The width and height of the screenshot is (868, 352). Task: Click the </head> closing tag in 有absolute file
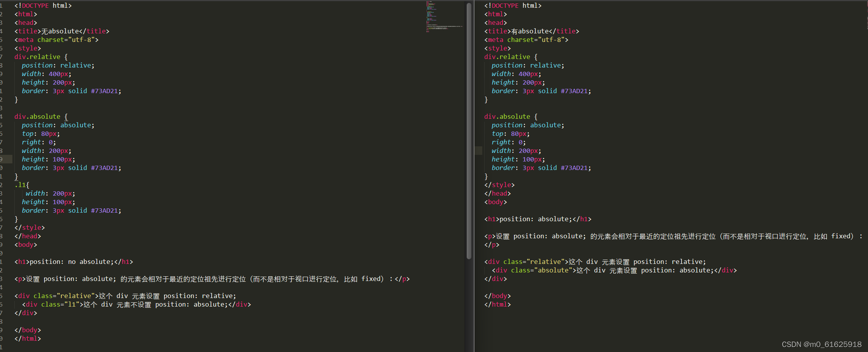pyautogui.click(x=497, y=193)
